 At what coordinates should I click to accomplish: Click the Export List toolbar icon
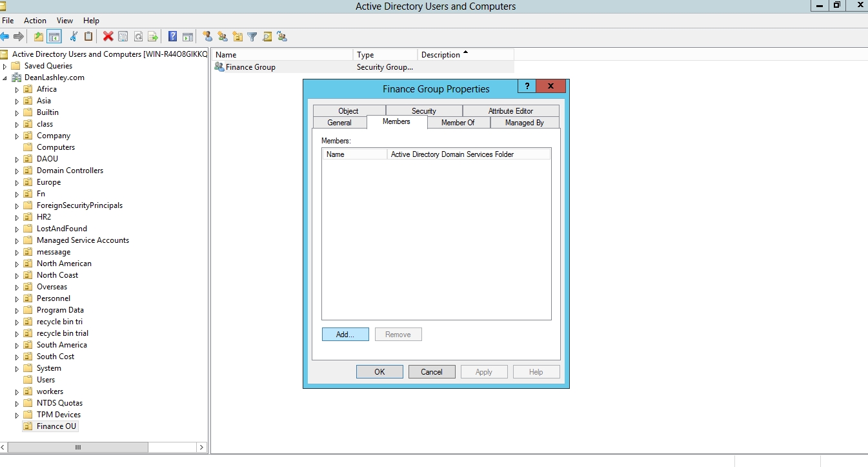(153, 37)
